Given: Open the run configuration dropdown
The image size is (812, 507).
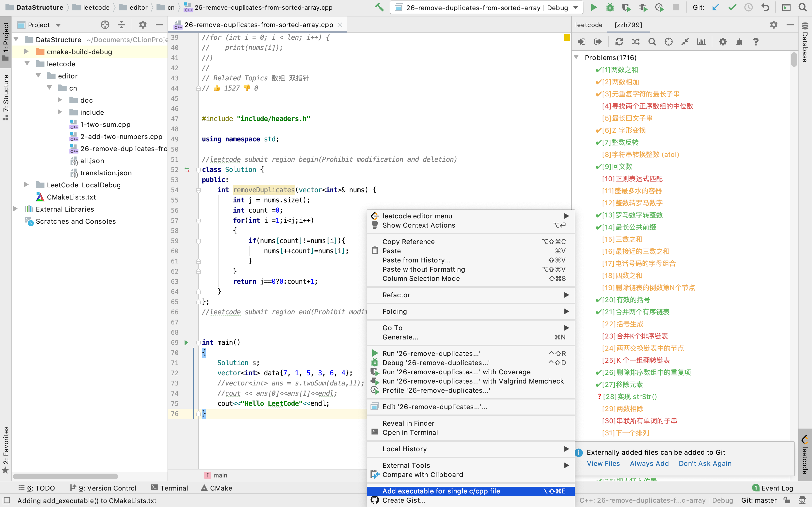Looking at the screenshot, I should tap(486, 7).
